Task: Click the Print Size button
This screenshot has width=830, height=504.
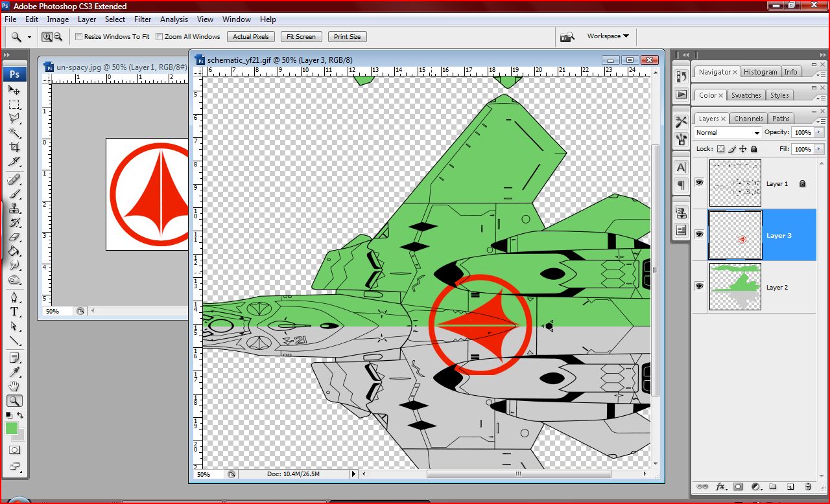Action: (x=348, y=37)
